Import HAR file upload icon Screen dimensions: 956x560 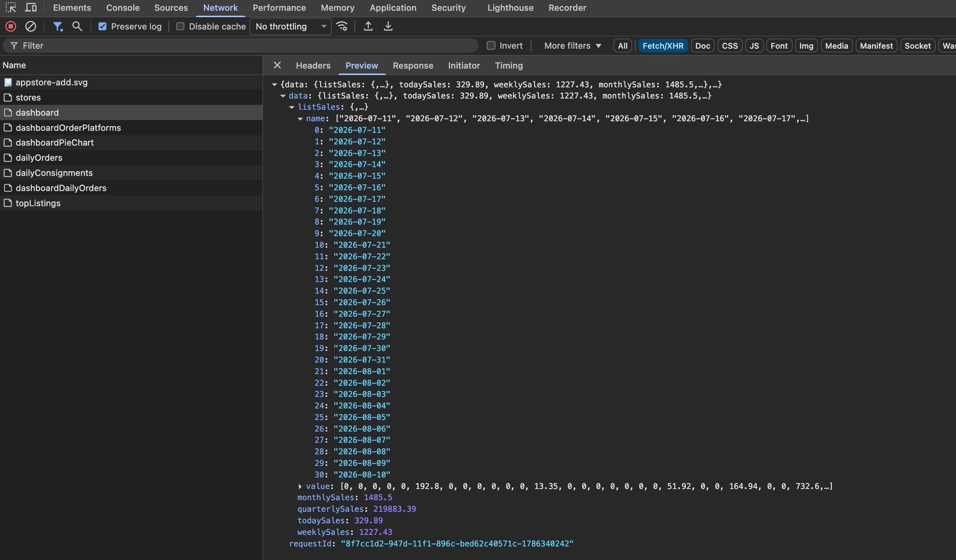[x=368, y=26]
